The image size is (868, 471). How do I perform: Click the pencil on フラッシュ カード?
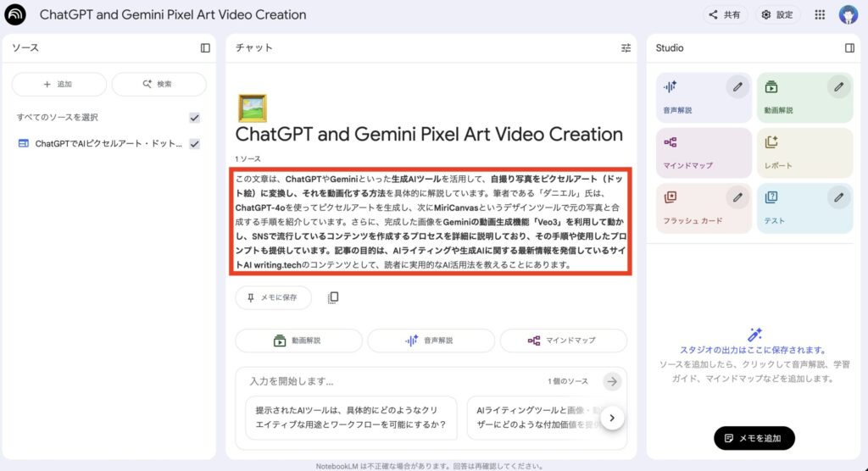click(x=737, y=197)
